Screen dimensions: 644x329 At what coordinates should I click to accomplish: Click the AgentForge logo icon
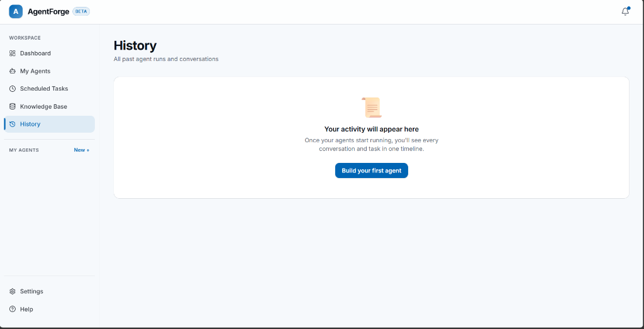tap(16, 11)
